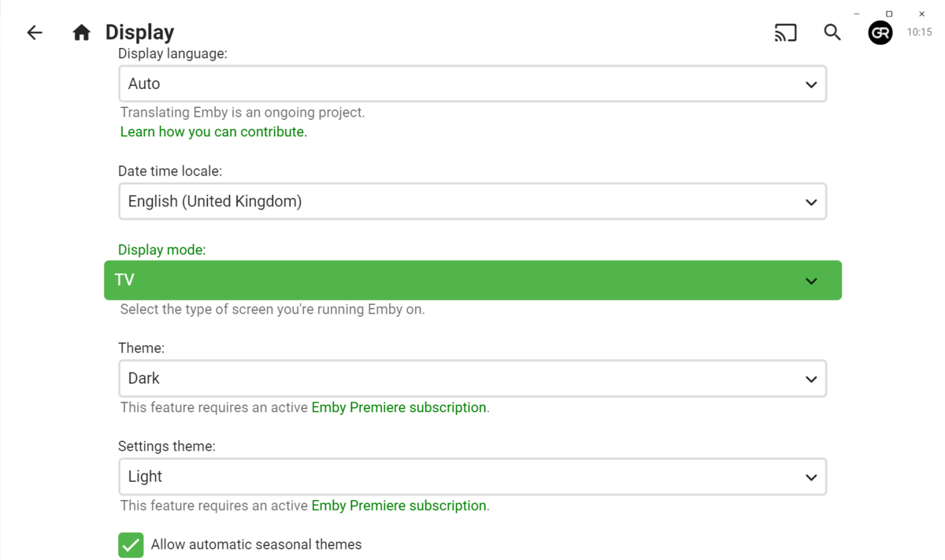Click the back arrow icon

pyautogui.click(x=35, y=32)
